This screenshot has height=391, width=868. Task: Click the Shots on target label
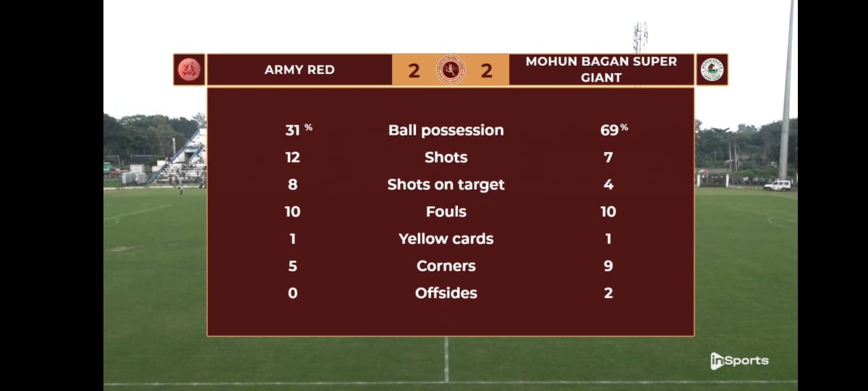(446, 185)
